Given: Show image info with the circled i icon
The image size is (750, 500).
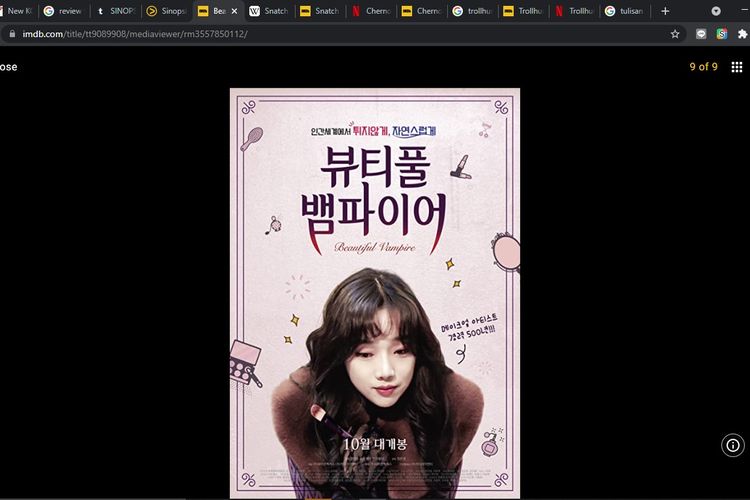Looking at the screenshot, I should [x=733, y=445].
